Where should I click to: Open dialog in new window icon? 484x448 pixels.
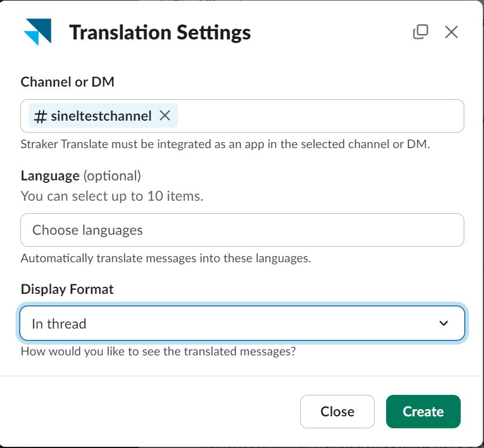point(421,32)
